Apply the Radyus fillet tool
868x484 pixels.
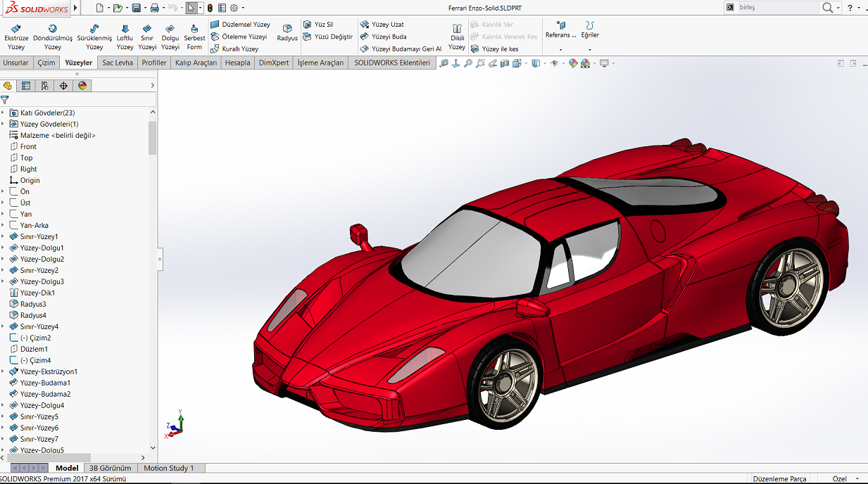point(287,32)
